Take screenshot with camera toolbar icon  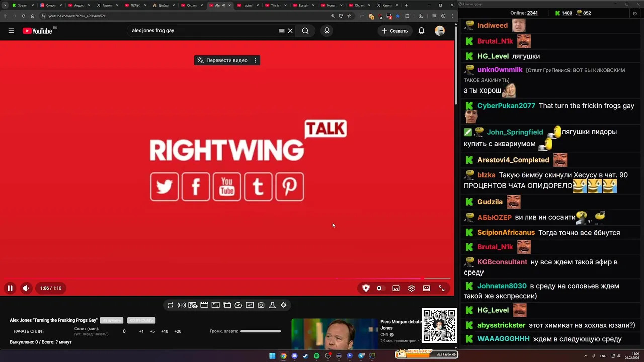261,305
